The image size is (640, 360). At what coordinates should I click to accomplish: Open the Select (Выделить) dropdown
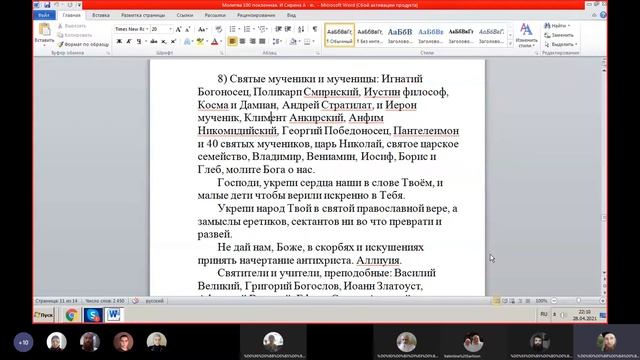(561, 44)
